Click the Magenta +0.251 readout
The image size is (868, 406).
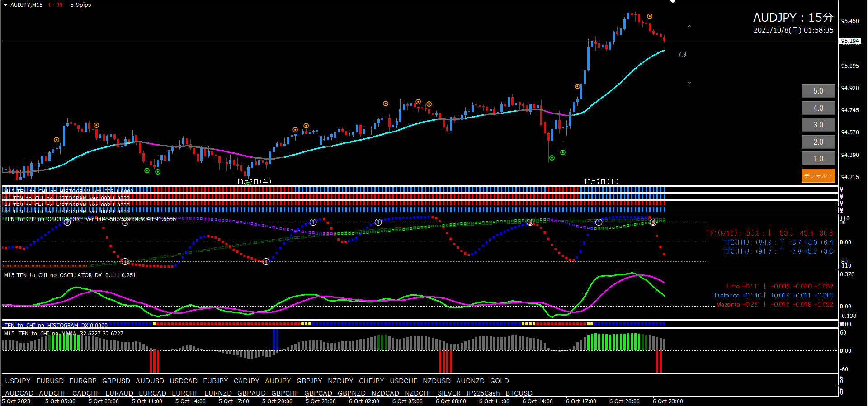click(774, 304)
